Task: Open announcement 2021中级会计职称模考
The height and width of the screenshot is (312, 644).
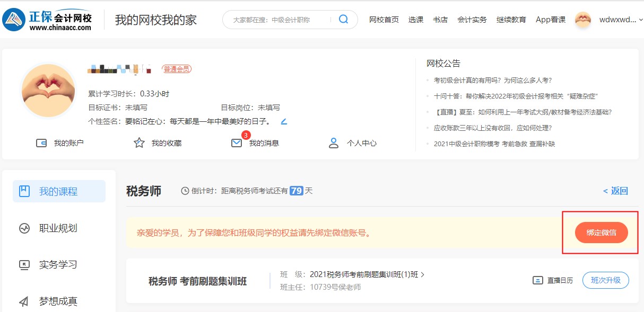Action: point(494,144)
